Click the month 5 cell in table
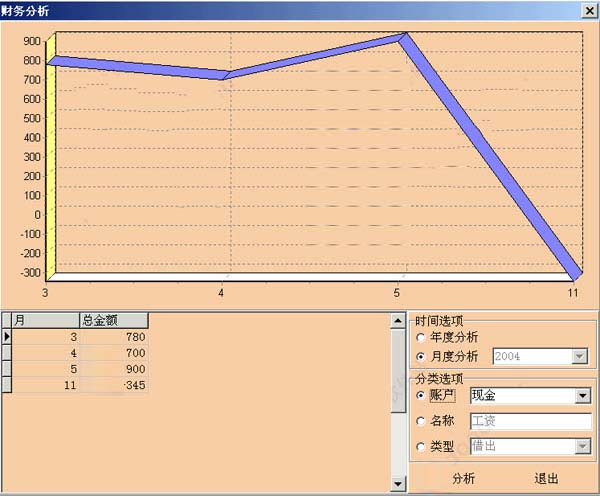This screenshot has height=496, width=600. pos(45,369)
